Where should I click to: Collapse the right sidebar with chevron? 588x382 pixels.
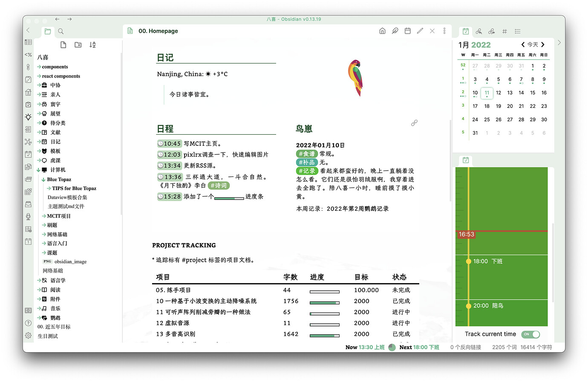tap(559, 43)
